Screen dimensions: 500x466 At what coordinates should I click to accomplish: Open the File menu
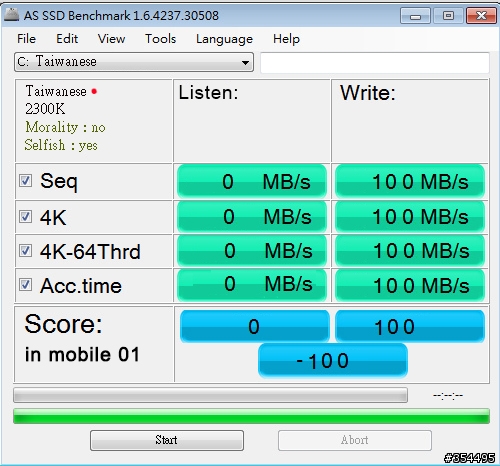[26, 39]
